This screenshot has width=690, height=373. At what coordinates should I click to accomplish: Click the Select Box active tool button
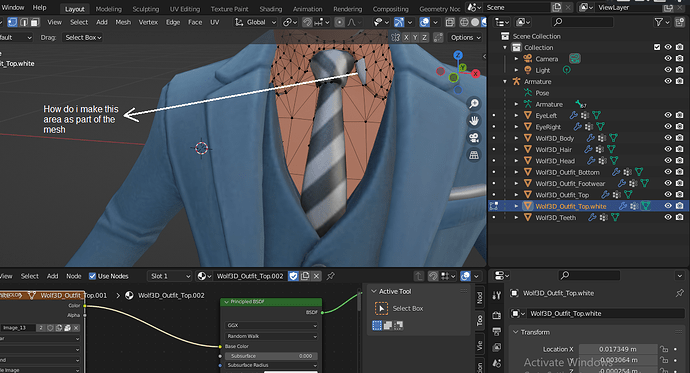382,308
